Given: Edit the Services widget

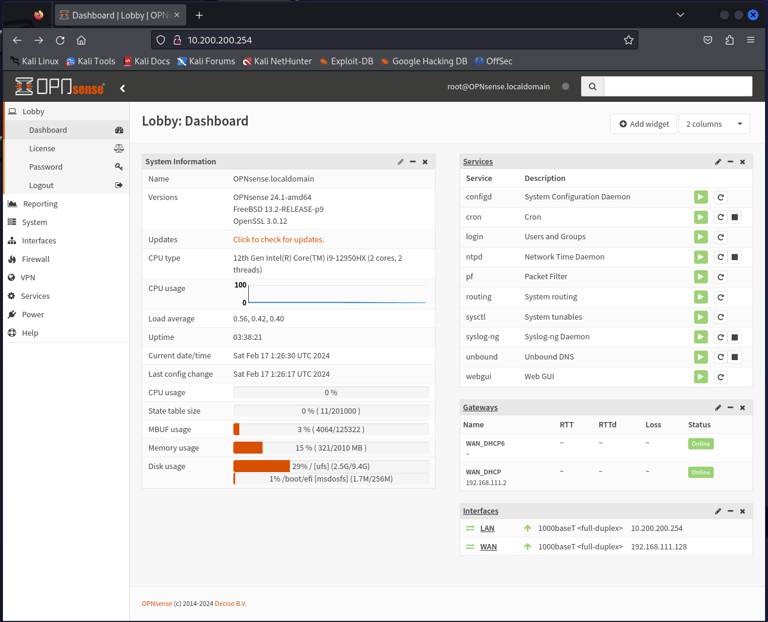Looking at the screenshot, I should [x=718, y=162].
